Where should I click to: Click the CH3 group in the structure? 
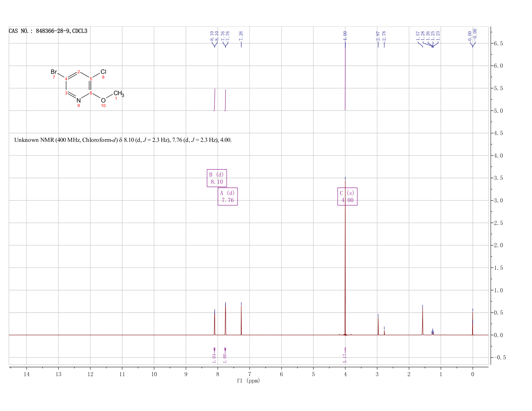pos(119,94)
